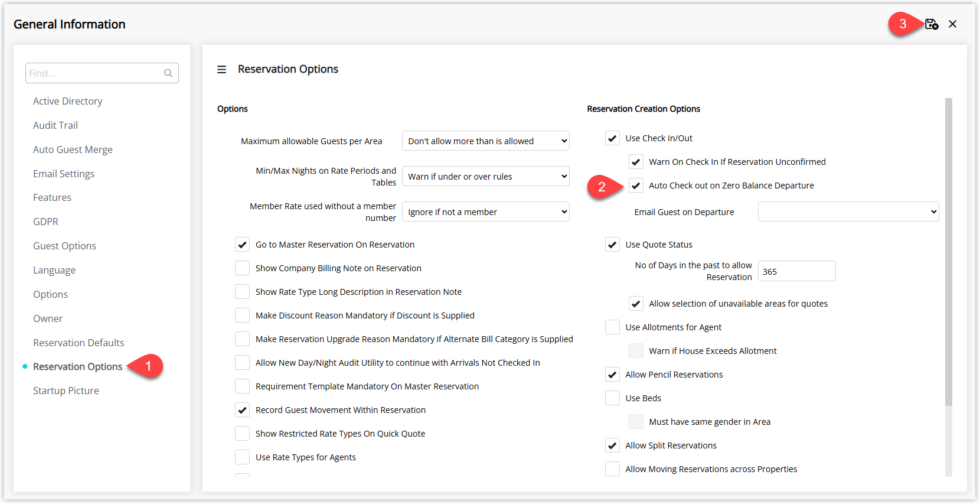980x504 pixels.
Task: Open Audit Trail section
Action: tap(55, 125)
